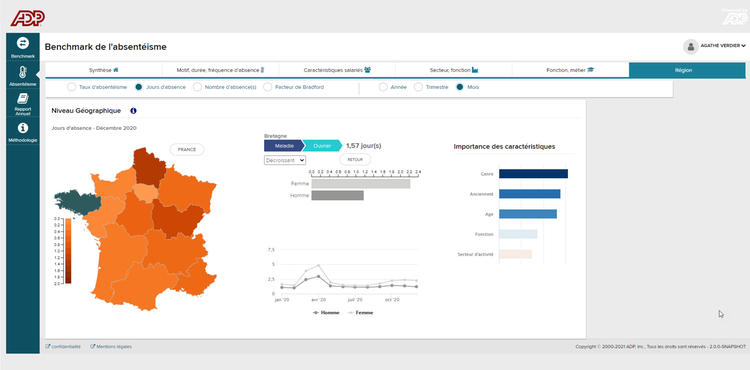750x370 pixels.
Task: Click the confidentialité external link icon
Action: (x=47, y=347)
